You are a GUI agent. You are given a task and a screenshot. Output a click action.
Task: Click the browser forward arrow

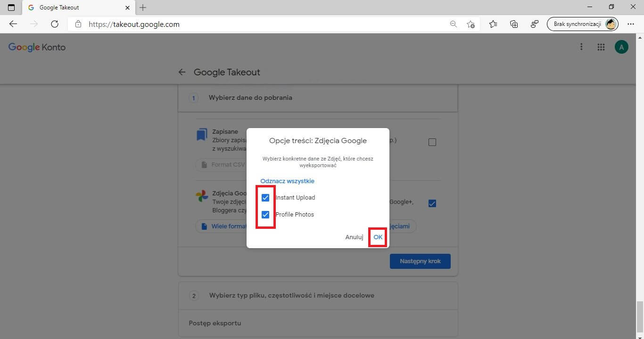(x=34, y=24)
